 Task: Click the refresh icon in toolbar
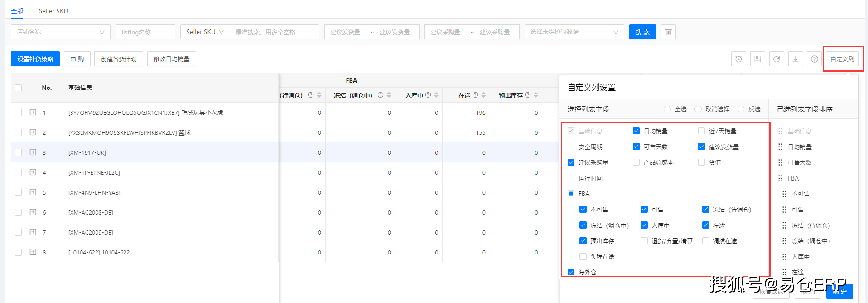click(x=776, y=59)
